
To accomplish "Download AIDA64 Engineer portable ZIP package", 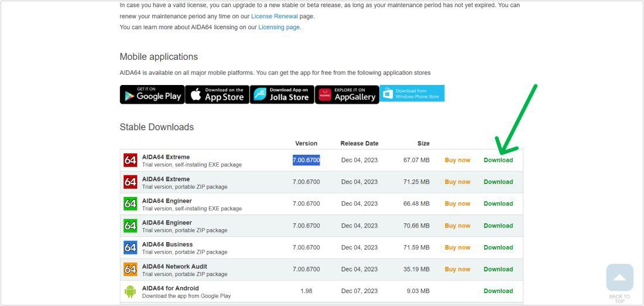I will [498, 225].
